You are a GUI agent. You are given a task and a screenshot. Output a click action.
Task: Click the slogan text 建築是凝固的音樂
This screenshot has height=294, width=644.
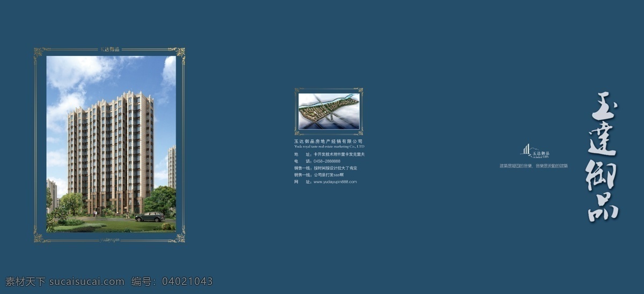(515, 166)
